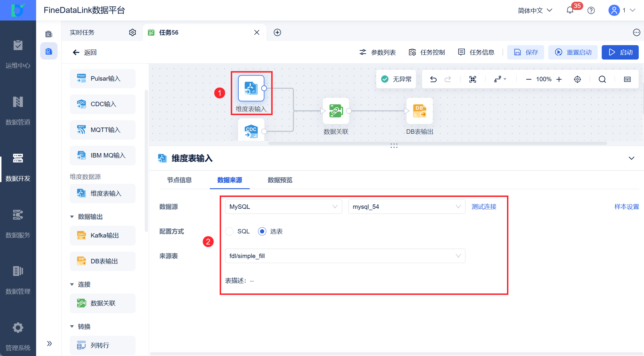Image resolution: width=644 pixels, height=356 pixels.
Task: Open keyboard shortcuts icon
Action: (627, 79)
